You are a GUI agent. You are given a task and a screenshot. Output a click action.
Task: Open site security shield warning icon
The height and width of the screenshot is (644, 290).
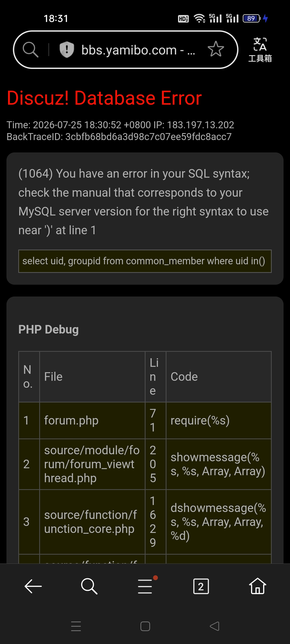pyautogui.click(x=67, y=50)
